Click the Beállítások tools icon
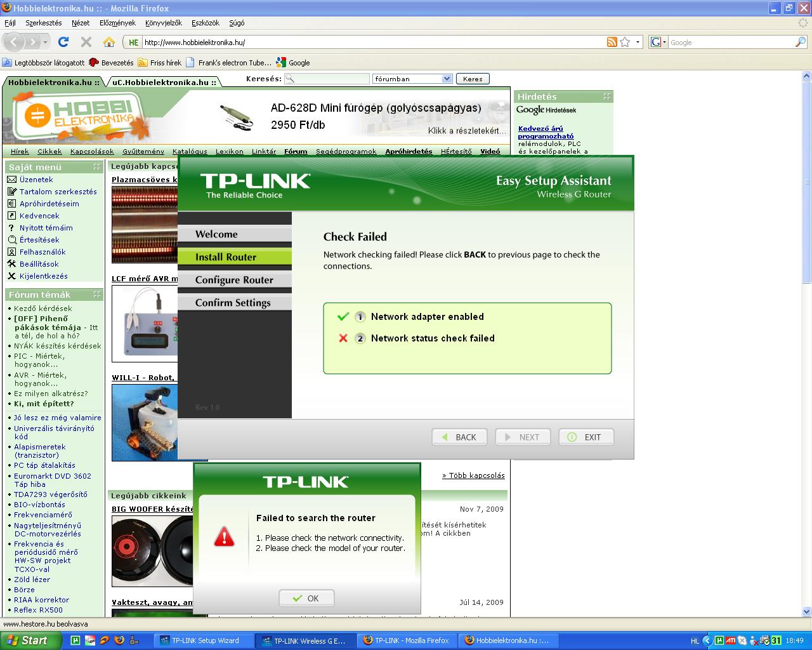Screen dimensions: 812x650 coord(11,264)
